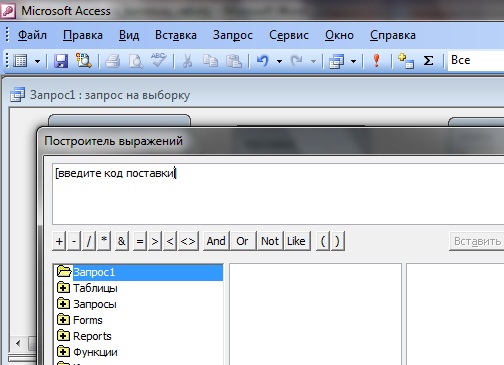Open the Query Type dropdown arrow
The width and height of the screenshot is (504, 365).
[x=353, y=61]
